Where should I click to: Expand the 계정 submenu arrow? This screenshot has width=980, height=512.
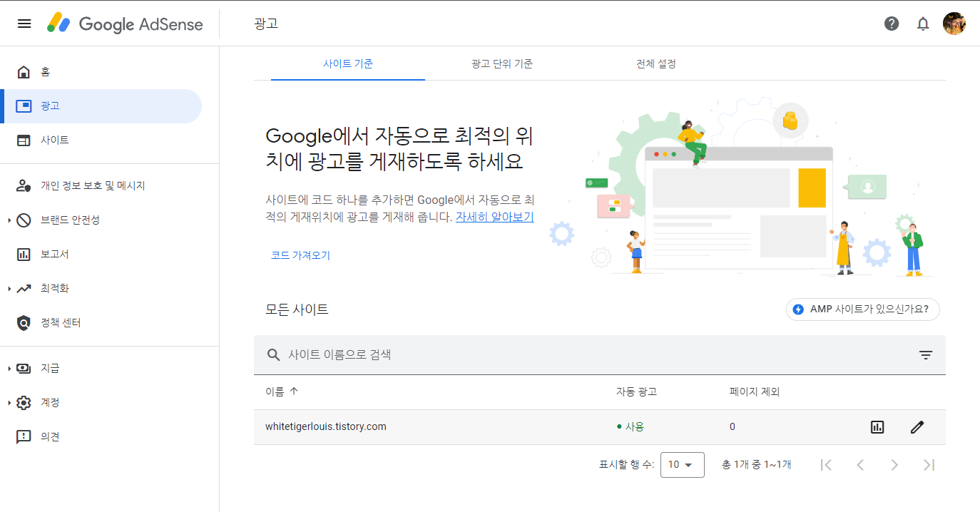click(x=9, y=403)
